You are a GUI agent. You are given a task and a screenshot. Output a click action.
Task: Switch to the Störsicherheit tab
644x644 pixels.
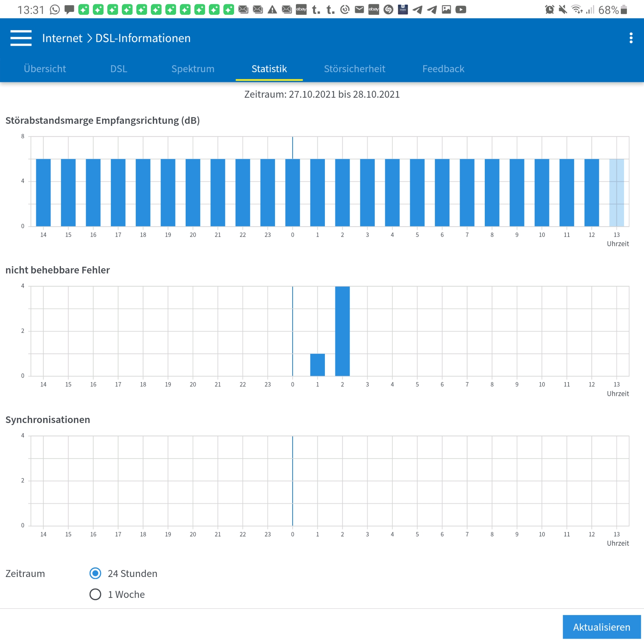(355, 69)
